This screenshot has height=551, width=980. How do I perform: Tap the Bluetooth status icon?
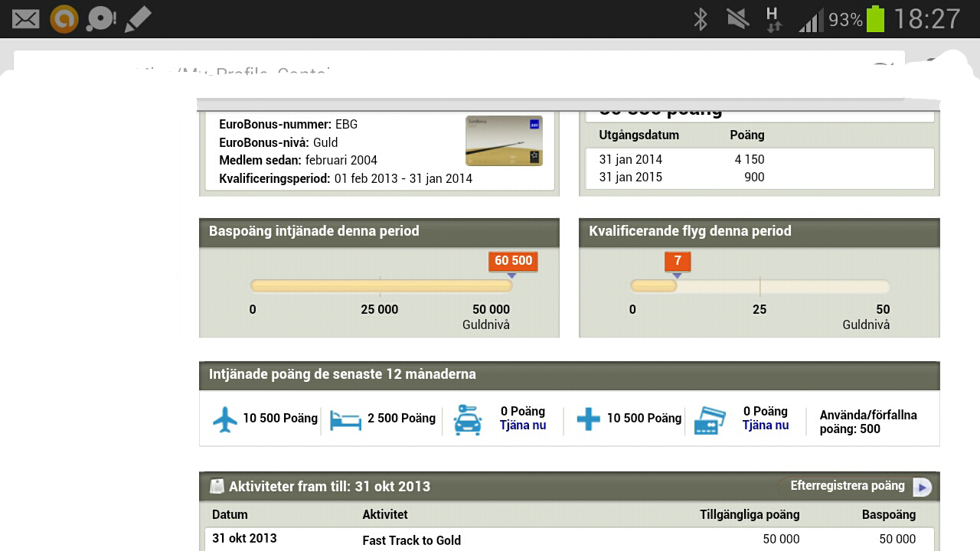(700, 19)
